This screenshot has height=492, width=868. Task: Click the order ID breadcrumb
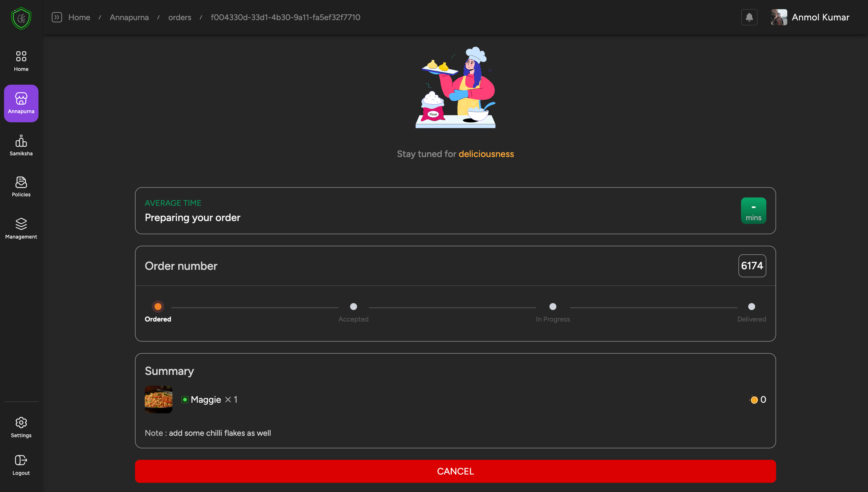coord(286,17)
